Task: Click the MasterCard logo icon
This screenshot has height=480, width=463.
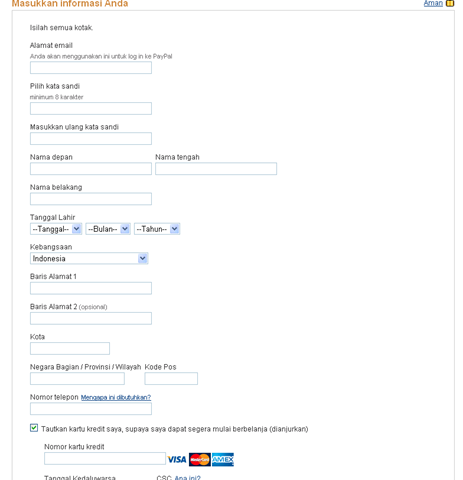Action: pyautogui.click(x=200, y=459)
